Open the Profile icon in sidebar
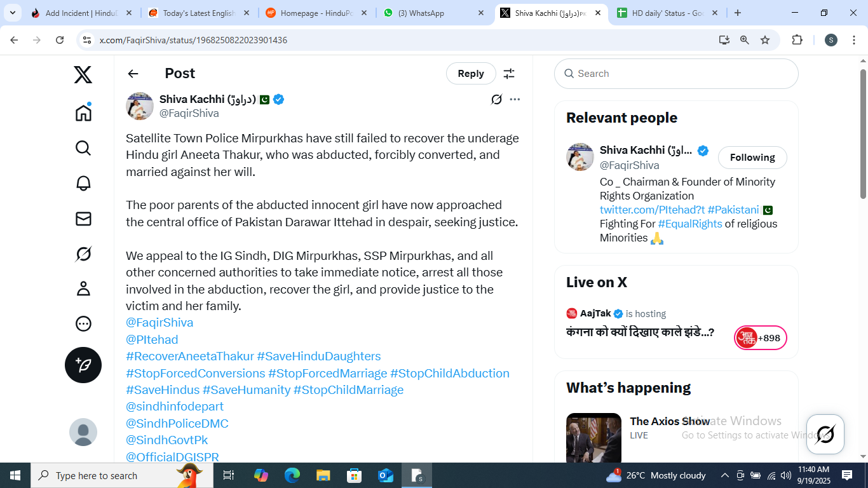 (83, 289)
